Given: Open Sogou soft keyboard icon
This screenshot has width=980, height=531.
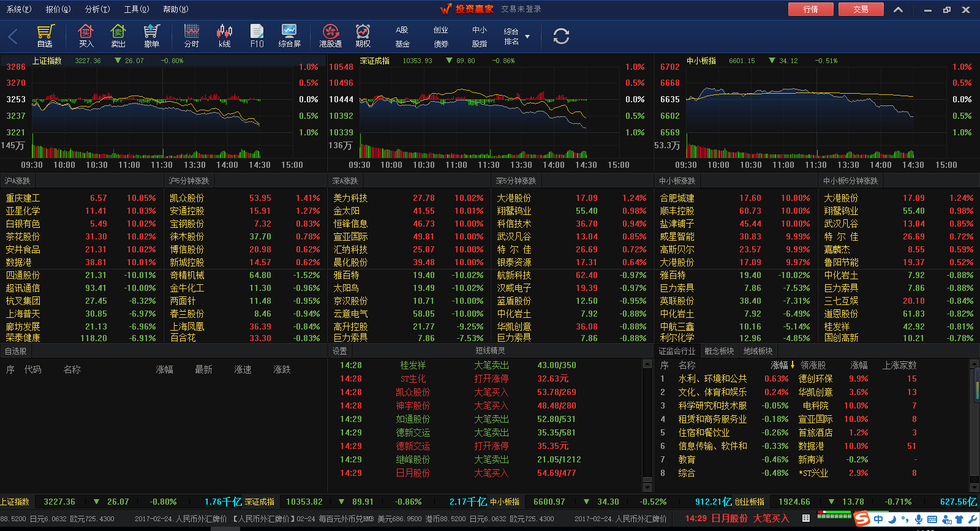Looking at the screenshot, I should [x=932, y=519].
